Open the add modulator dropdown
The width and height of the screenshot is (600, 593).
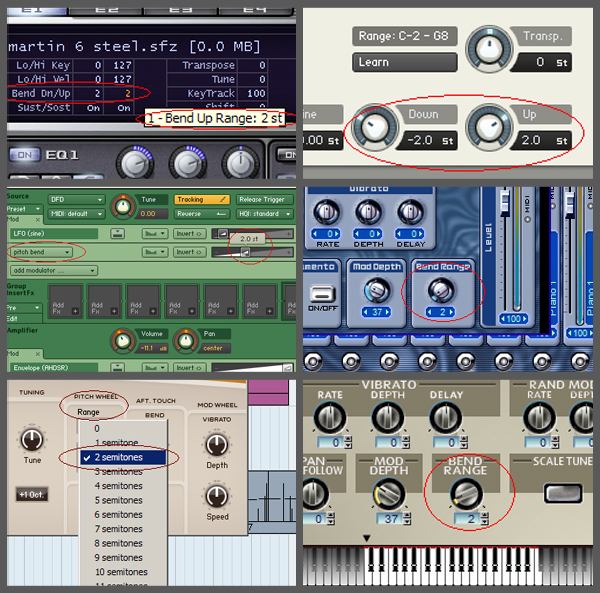point(54,270)
